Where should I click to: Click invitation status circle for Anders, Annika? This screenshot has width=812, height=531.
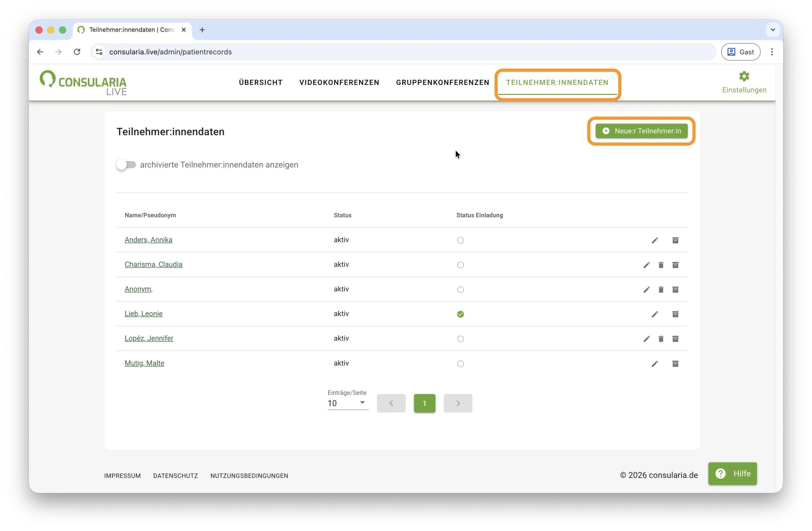click(x=460, y=240)
